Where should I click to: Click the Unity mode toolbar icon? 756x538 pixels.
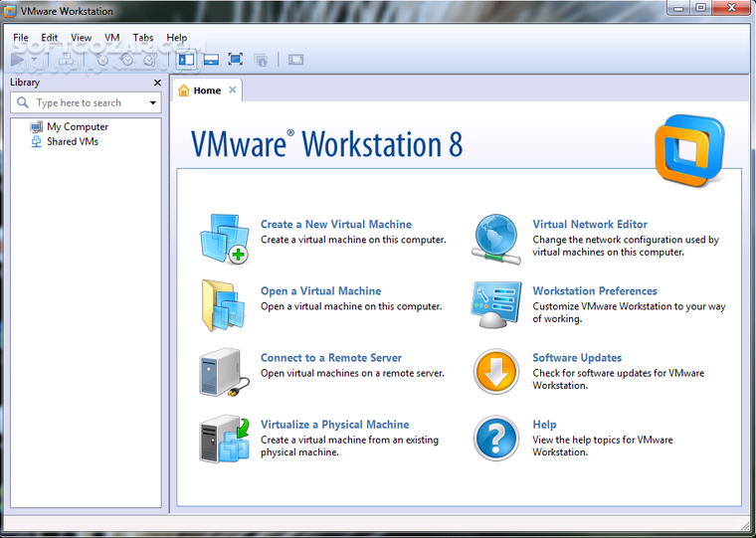tap(261, 61)
